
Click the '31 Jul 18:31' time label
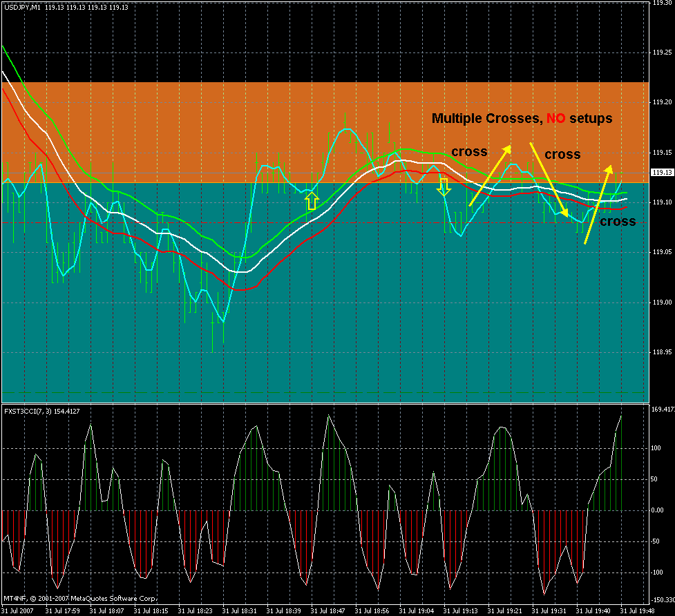(x=239, y=611)
